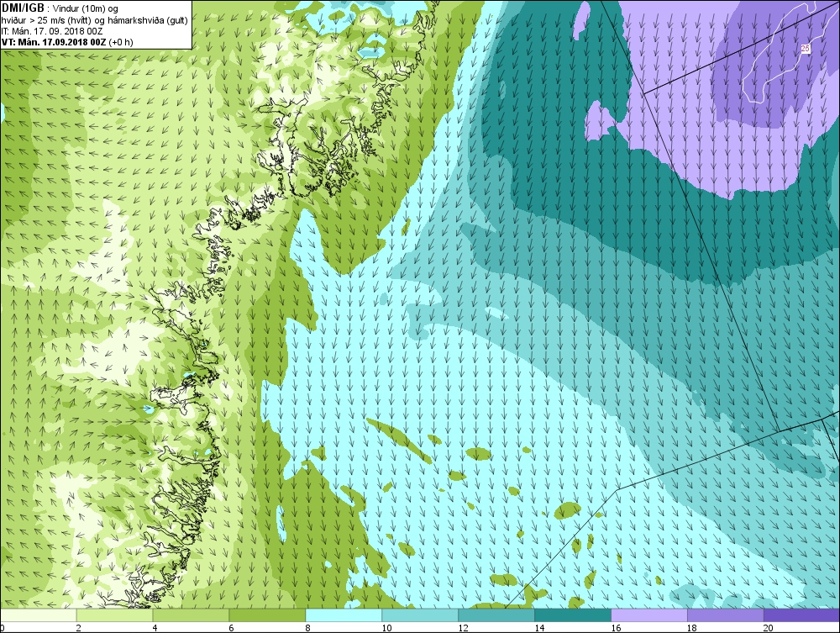Click the '14' scale tick label
Screen dimensions: 840x633
[x=539, y=628]
